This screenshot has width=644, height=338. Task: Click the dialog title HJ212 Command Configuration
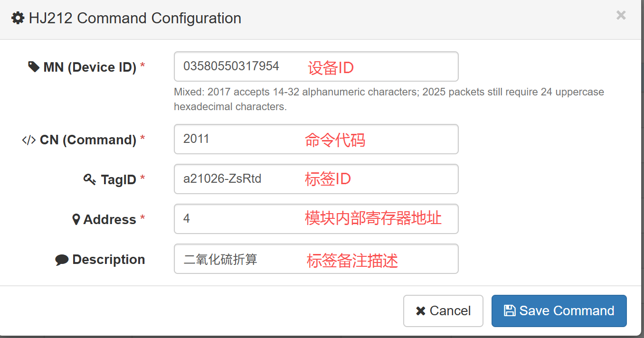135,19
